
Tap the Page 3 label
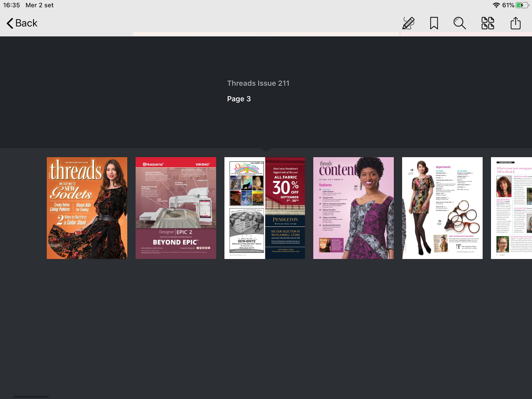click(239, 99)
